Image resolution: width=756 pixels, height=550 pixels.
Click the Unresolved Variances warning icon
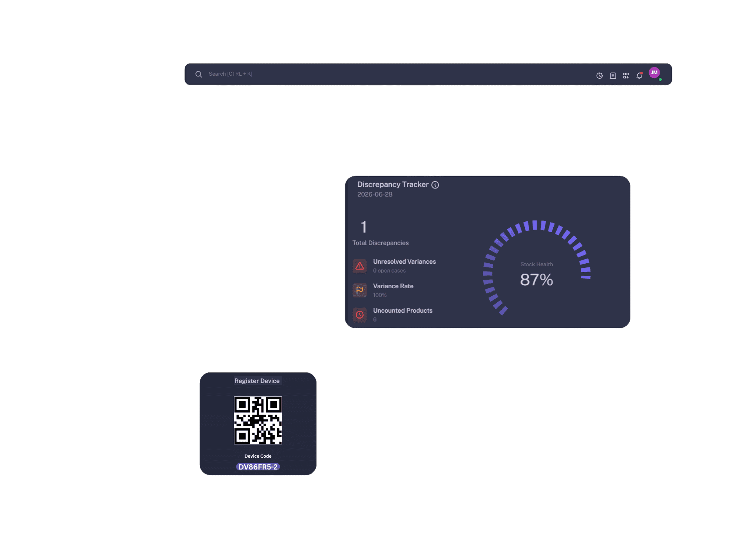[x=359, y=266]
